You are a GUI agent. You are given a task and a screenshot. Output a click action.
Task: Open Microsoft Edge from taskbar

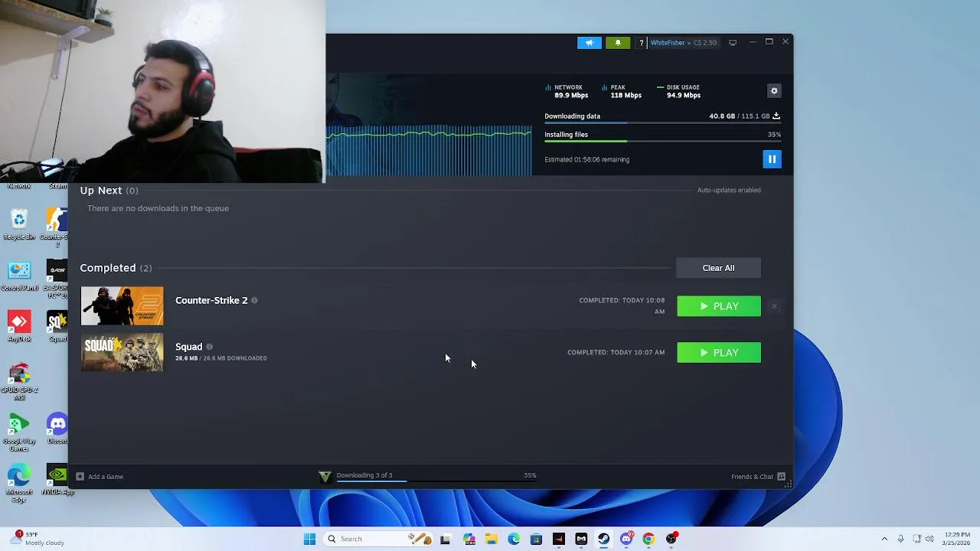point(514,539)
